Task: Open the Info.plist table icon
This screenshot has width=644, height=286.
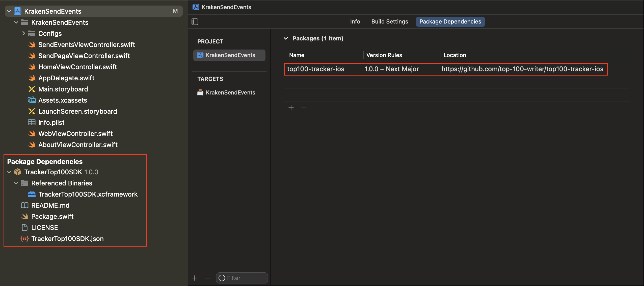Action: click(32, 123)
